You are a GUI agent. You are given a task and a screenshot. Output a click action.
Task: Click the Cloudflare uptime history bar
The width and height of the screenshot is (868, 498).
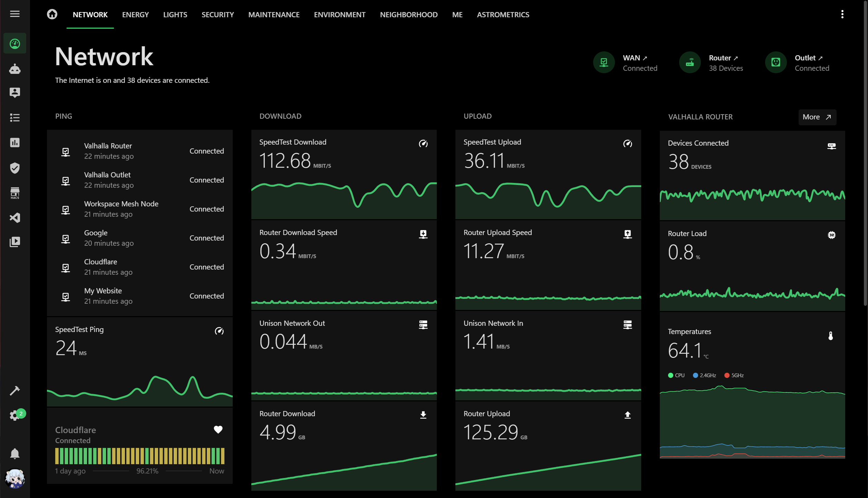point(139,456)
